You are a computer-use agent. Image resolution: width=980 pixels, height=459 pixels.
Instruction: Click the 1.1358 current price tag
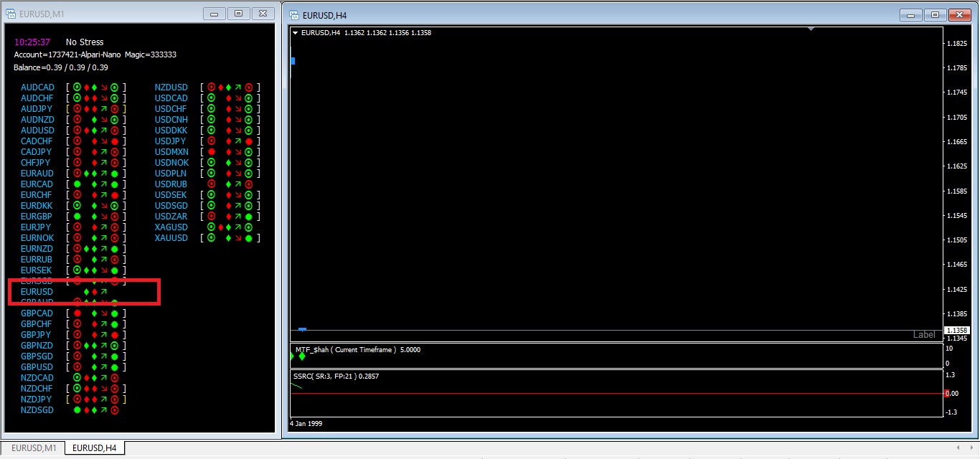[x=957, y=331]
